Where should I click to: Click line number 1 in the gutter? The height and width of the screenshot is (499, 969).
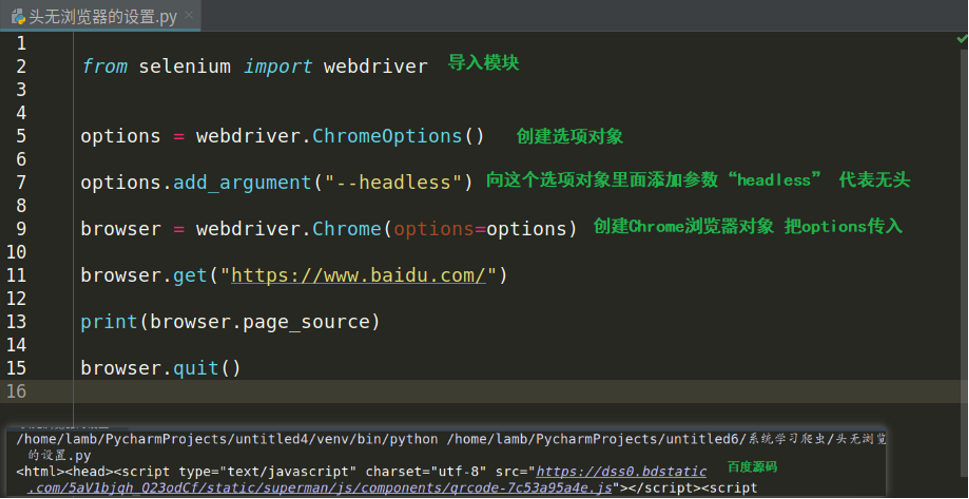tap(22, 44)
